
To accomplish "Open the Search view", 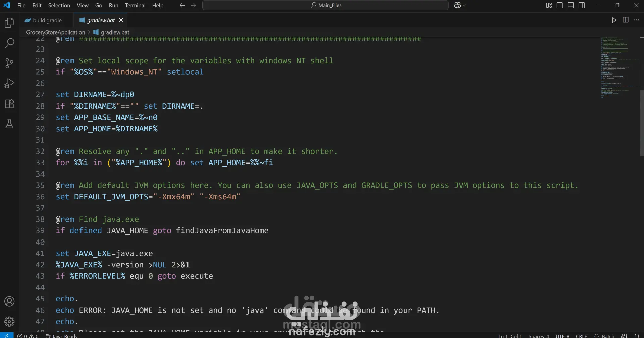I will 9,43.
